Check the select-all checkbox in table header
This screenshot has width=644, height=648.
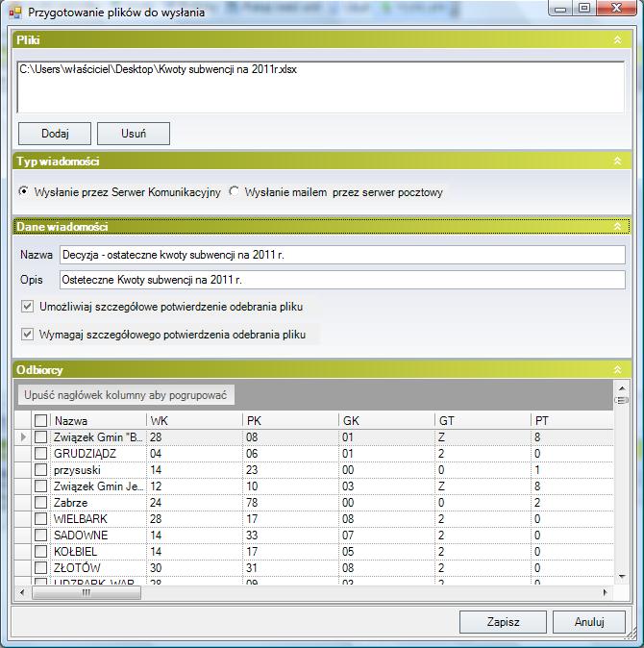pyautogui.click(x=40, y=420)
